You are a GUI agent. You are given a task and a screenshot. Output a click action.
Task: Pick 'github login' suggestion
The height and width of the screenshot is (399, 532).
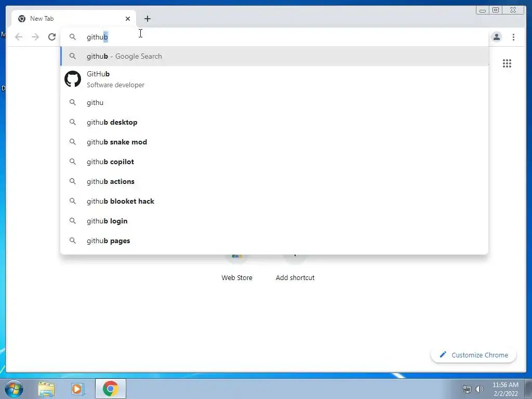tap(274, 221)
